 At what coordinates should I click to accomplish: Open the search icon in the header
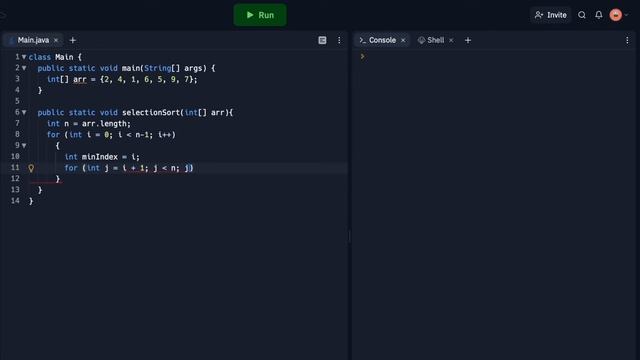coord(582,15)
